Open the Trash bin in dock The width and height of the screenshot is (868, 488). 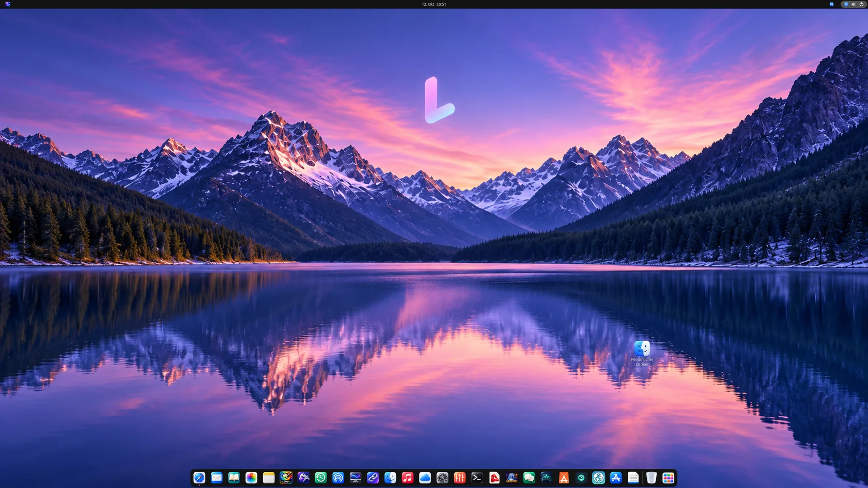(651, 478)
